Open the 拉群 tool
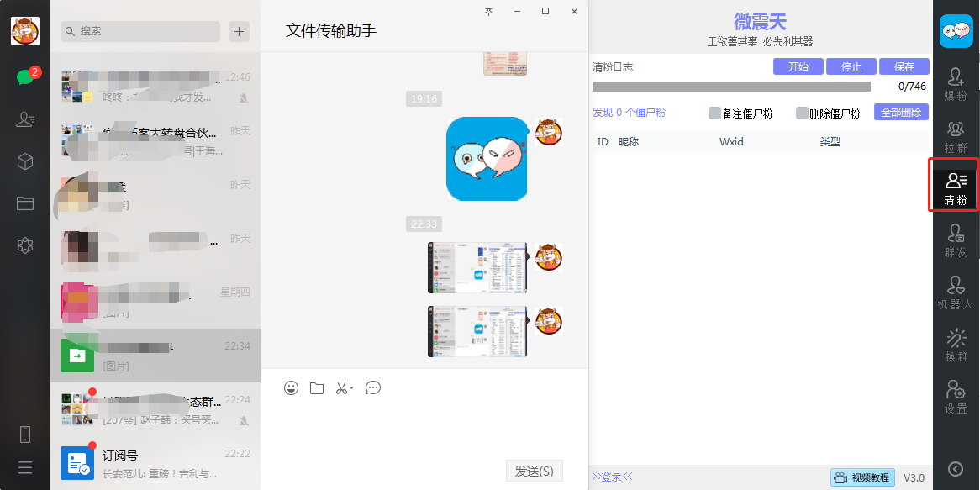This screenshot has height=490, width=980. click(x=956, y=137)
